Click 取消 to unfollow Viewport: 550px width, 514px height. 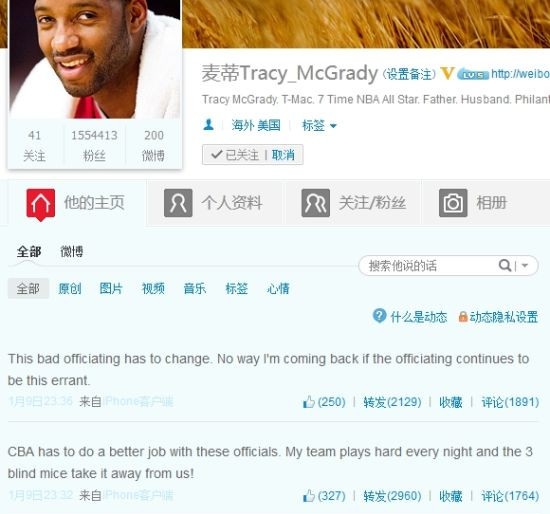[x=283, y=155]
